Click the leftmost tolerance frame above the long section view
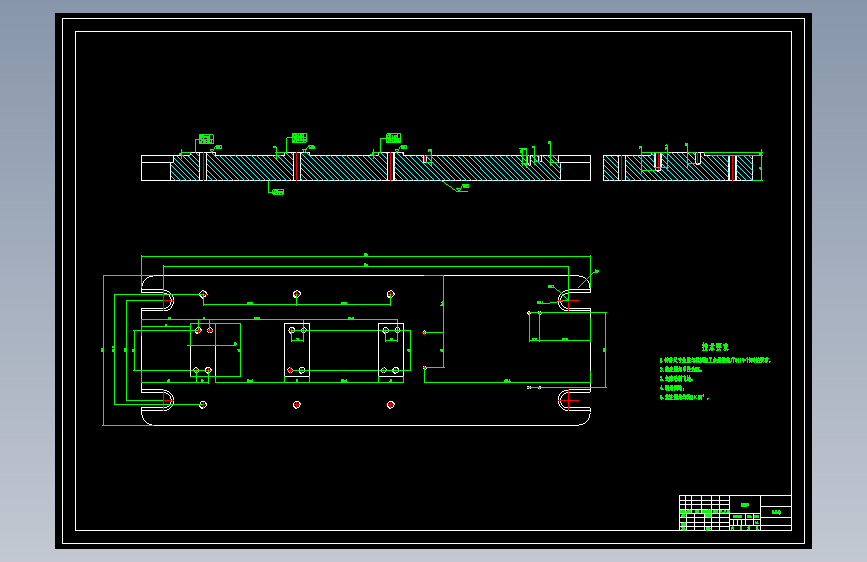The width and height of the screenshot is (867, 562). [206, 139]
